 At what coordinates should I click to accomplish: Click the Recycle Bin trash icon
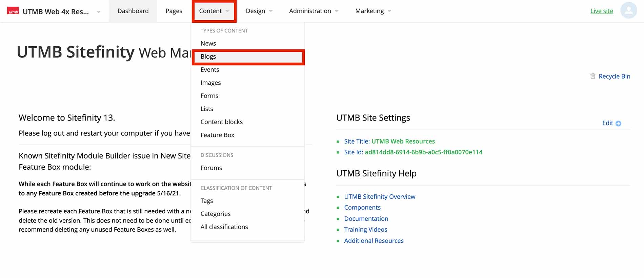tap(593, 76)
